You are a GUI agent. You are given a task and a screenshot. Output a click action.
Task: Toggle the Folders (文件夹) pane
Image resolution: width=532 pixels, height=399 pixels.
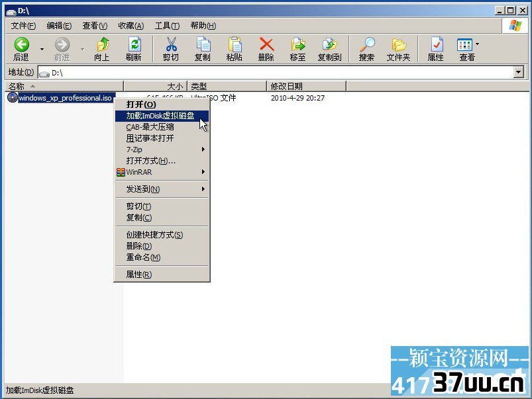(x=399, y=44)
